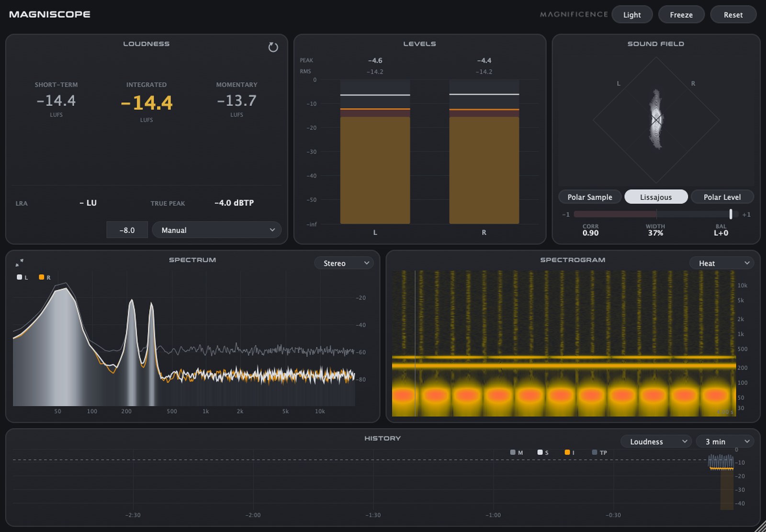Open the Stereo spectrum mode dropdown
This screenshot has height=532, width=766.
[344, 263]
